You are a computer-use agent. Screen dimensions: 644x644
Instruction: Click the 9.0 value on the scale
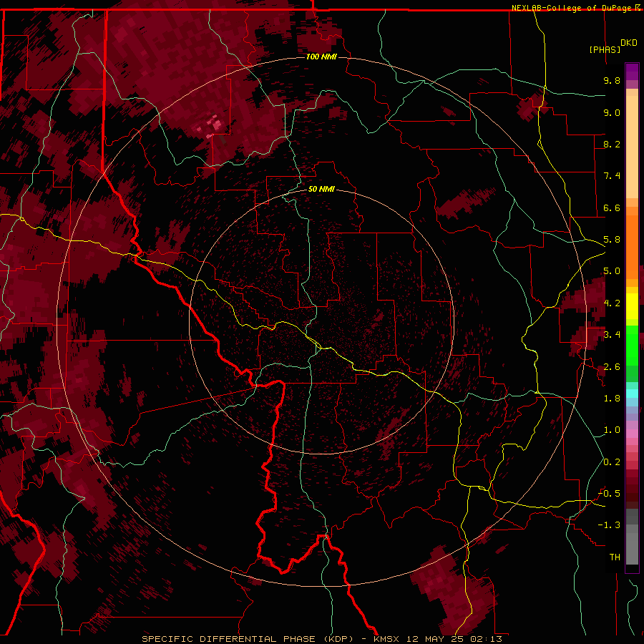[x=612, y=112]
